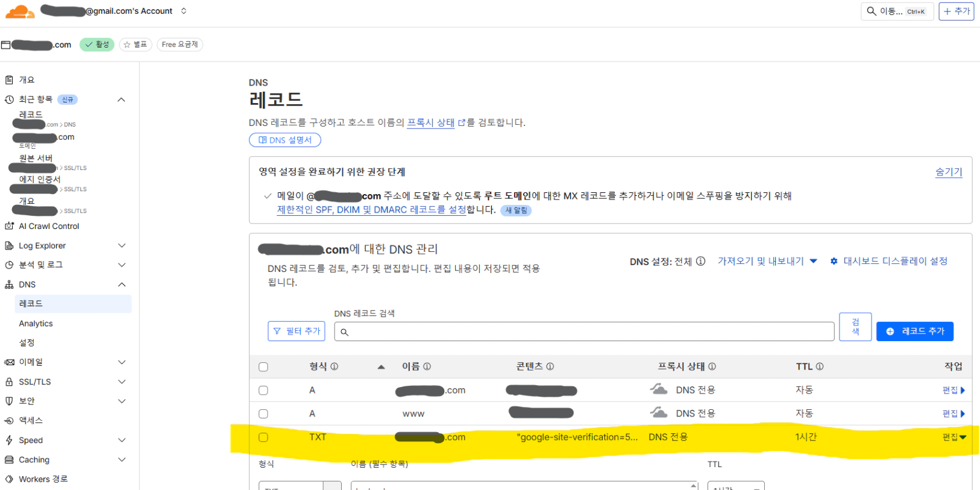This screenshot has height=490, width=980.
Task: Click the DNS sitemap icon in sidebar
Action: pos(9,284)
